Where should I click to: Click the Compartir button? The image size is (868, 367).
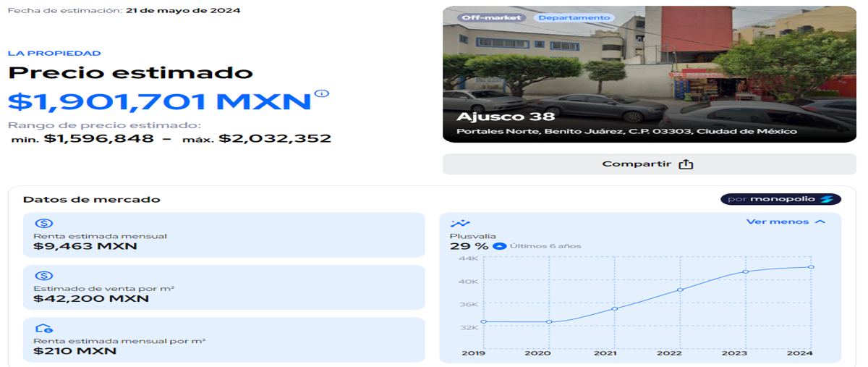[x=650, y=164]
